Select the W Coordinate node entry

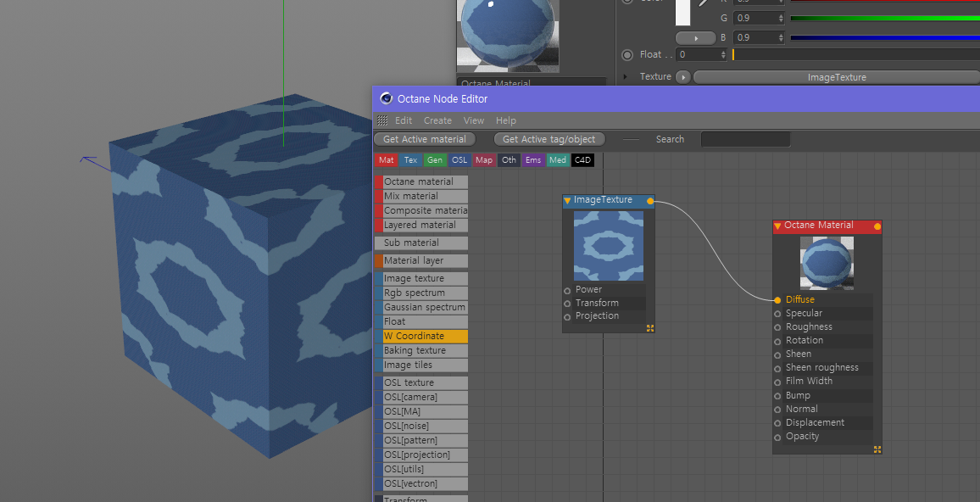tap(421, 337)
